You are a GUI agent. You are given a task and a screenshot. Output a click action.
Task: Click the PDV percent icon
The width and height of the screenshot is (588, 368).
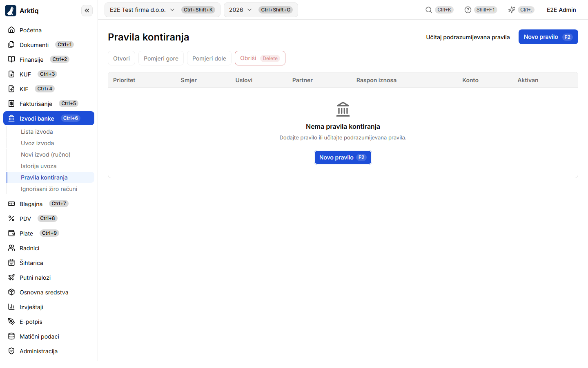click(11, 218)
